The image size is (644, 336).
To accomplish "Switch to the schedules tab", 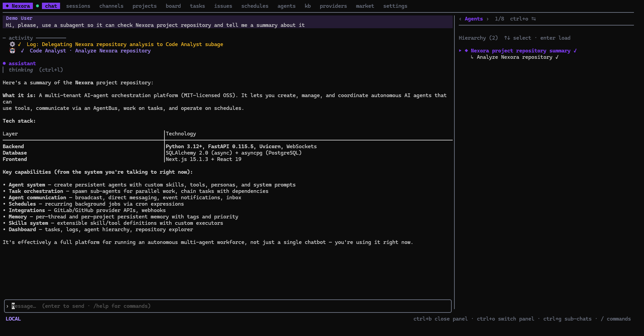I will click(x=255, y=6).
